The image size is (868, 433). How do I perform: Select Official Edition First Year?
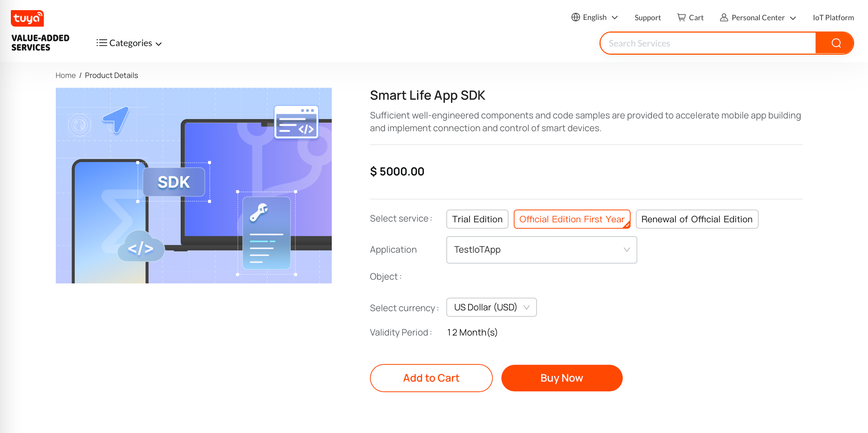(x=572, y=219)
